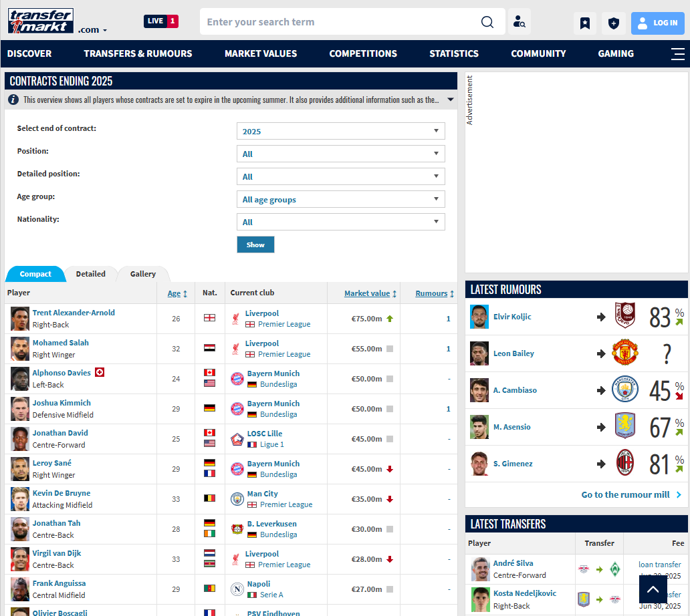The height and width of the screenshot is (616, 690).
Task: Click Go to the rumour mill link
Action: 631,494
